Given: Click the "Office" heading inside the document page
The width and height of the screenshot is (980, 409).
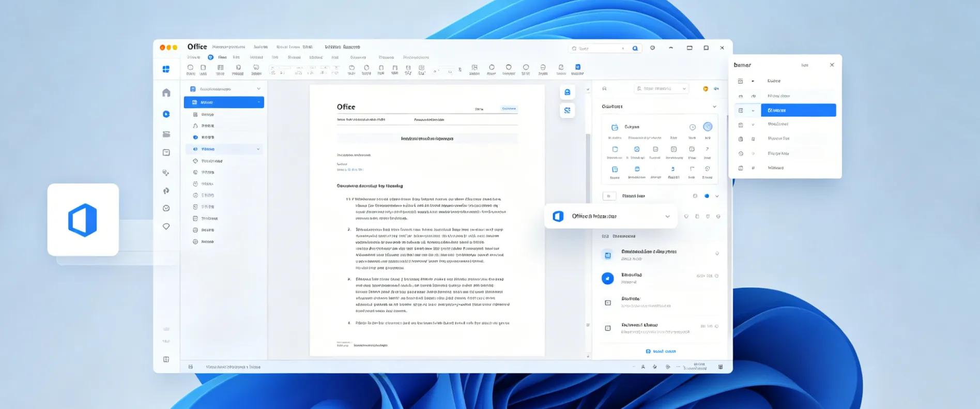Looking at the screenshot, I should click(x=346, y=107).
